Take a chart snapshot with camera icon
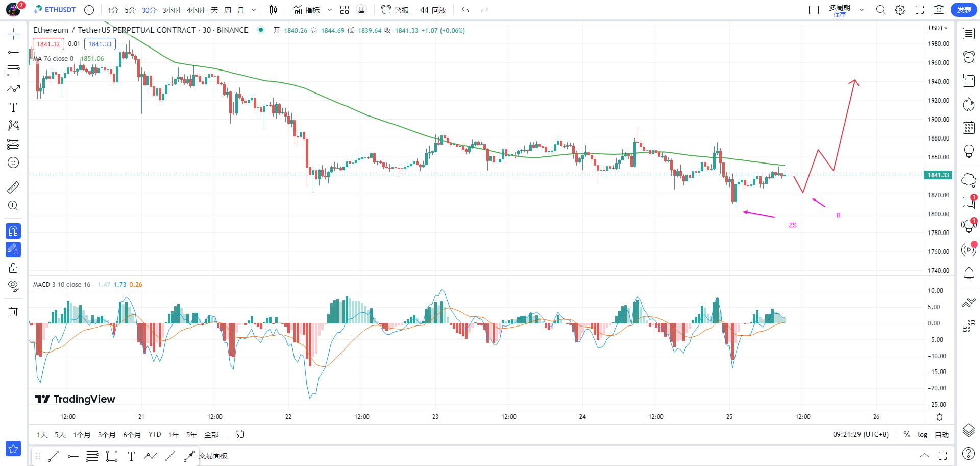980x466 pixels. 939,10
